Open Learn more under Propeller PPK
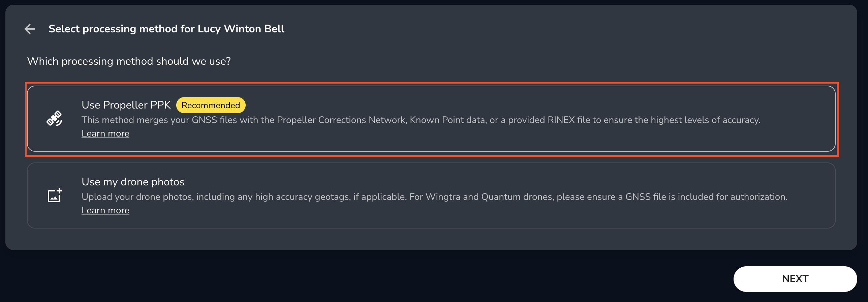 105,133
